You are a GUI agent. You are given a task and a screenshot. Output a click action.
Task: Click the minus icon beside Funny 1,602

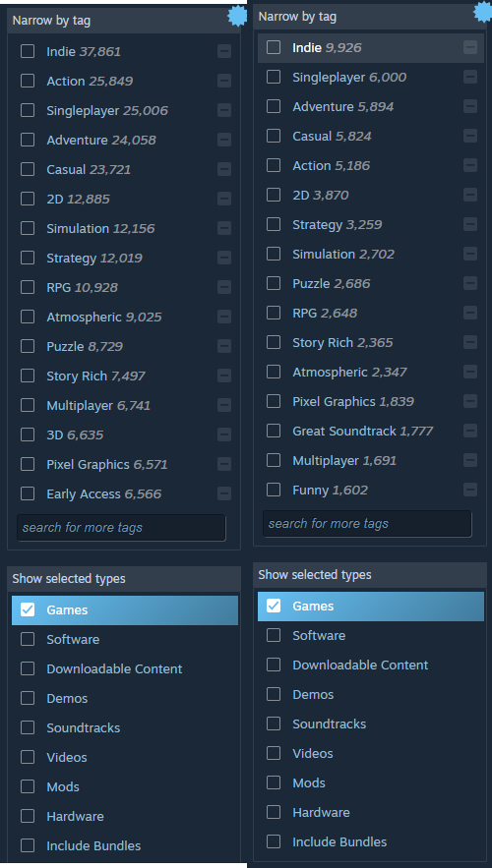click(470, 490)
